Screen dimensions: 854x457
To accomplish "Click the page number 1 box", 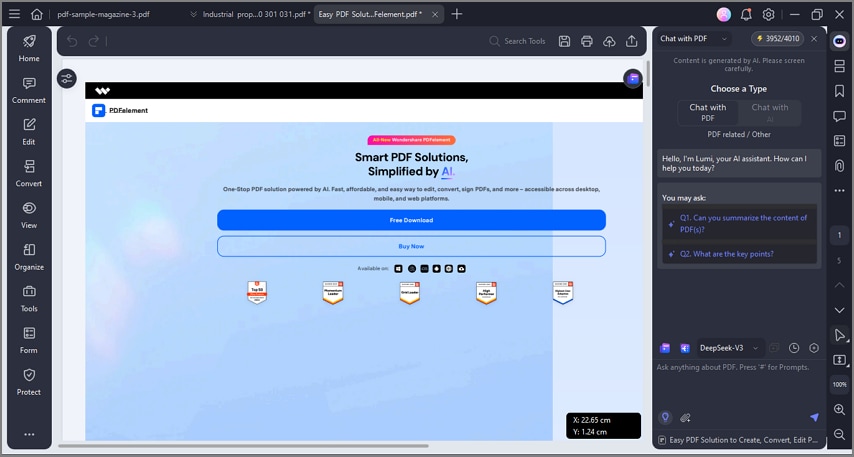I will 839,235.
